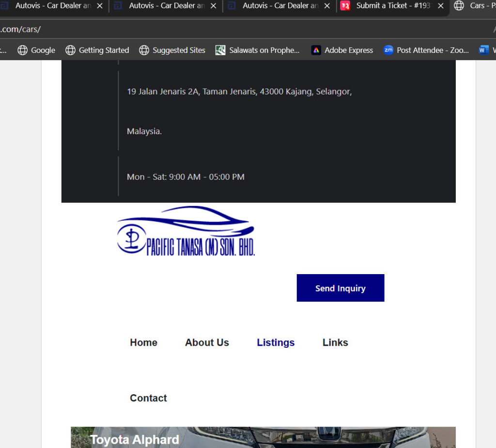
Task: Close the first Autovis tab
Action: point(100,6)
